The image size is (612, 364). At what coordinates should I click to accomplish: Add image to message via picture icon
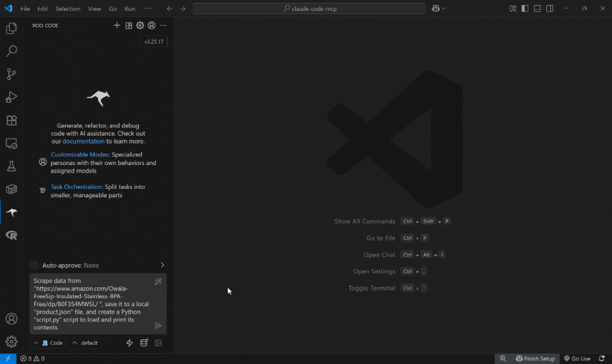[x=158, y=343]
